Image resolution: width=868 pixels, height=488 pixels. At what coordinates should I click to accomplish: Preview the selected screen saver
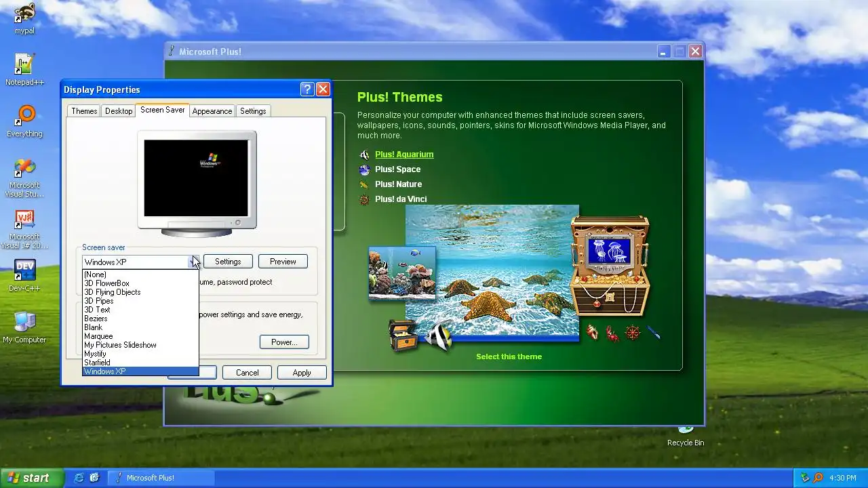tap(283, 262)
